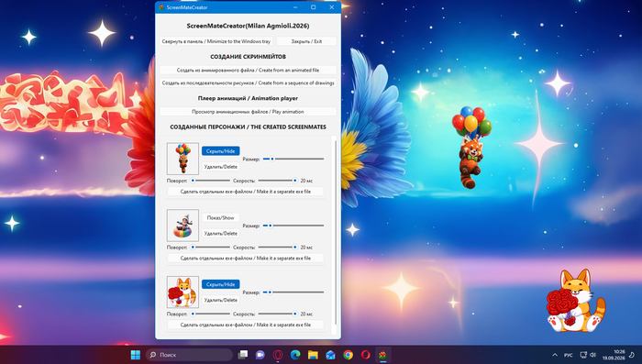The image size is (642, 364).
Task: Click the fox with roses on desktop
Action: click(x=575, y=301)
